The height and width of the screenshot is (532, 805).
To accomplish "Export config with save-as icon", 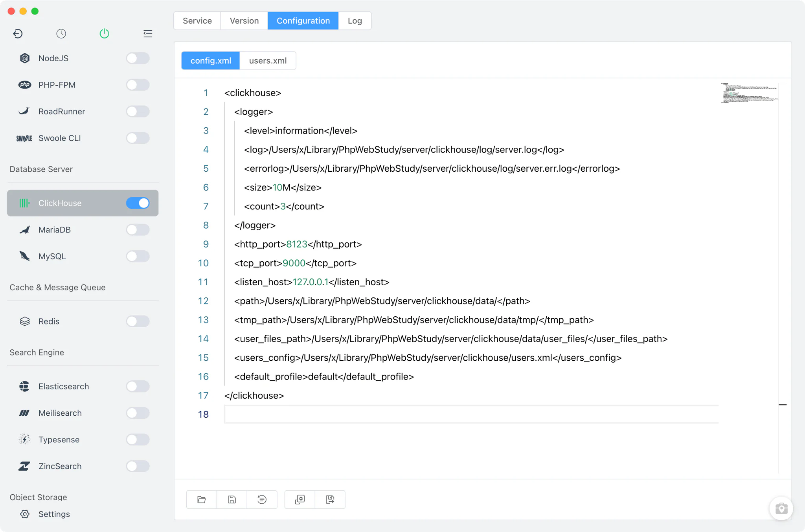I will [330, 499].
